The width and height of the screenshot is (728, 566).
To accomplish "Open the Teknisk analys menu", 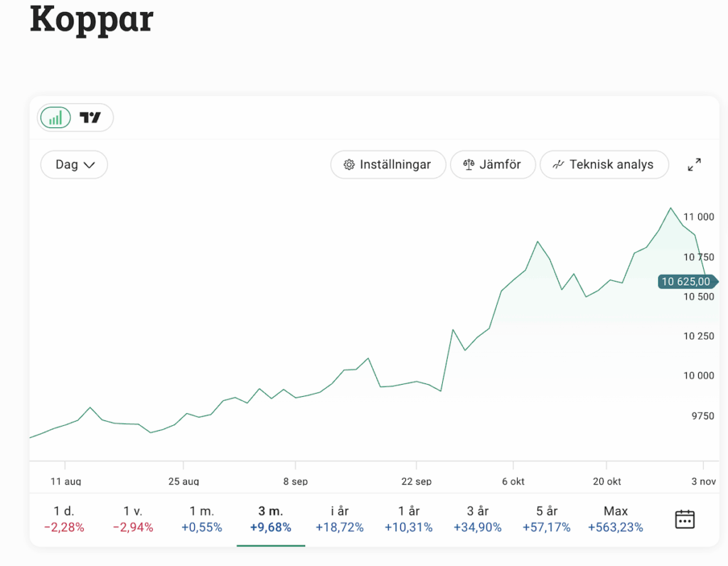I will click(x=604, y=164).
